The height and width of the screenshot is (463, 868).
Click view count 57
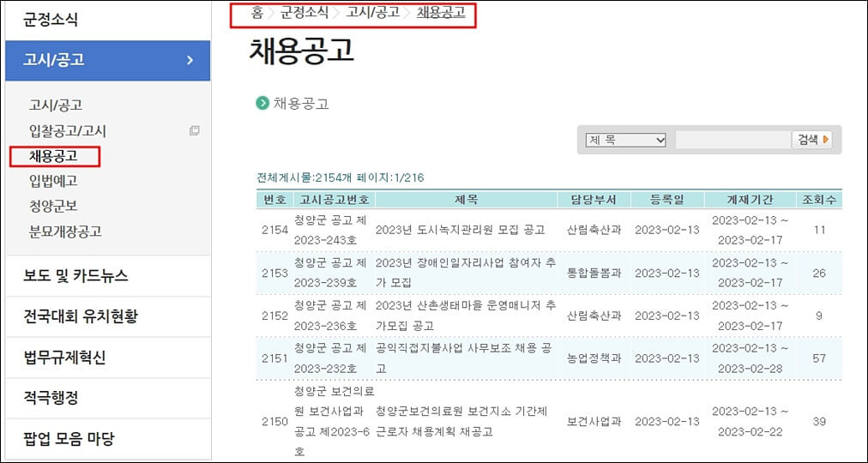(x=819, y=358)
